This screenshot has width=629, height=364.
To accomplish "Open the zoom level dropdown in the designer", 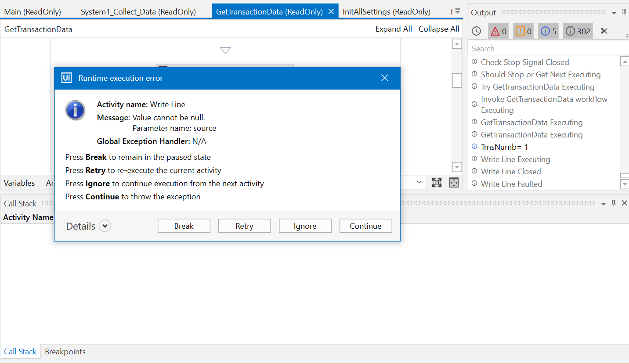I will (418, 182).
